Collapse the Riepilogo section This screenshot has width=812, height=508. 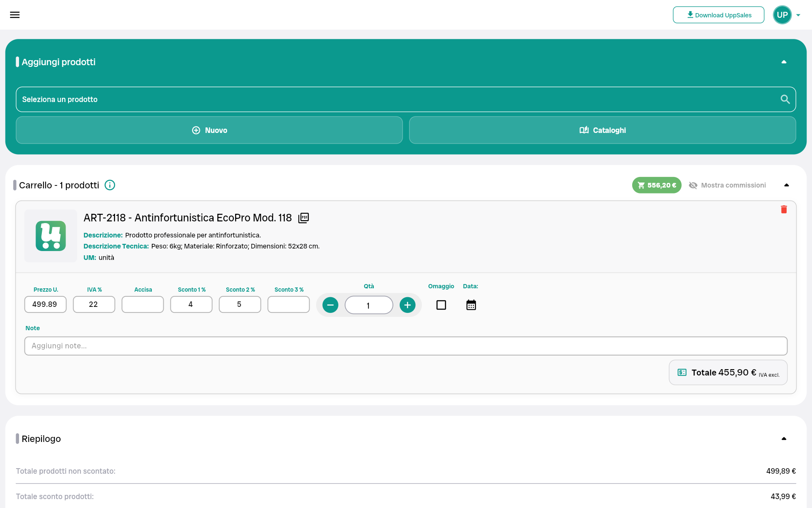click(x=784, y=439)
